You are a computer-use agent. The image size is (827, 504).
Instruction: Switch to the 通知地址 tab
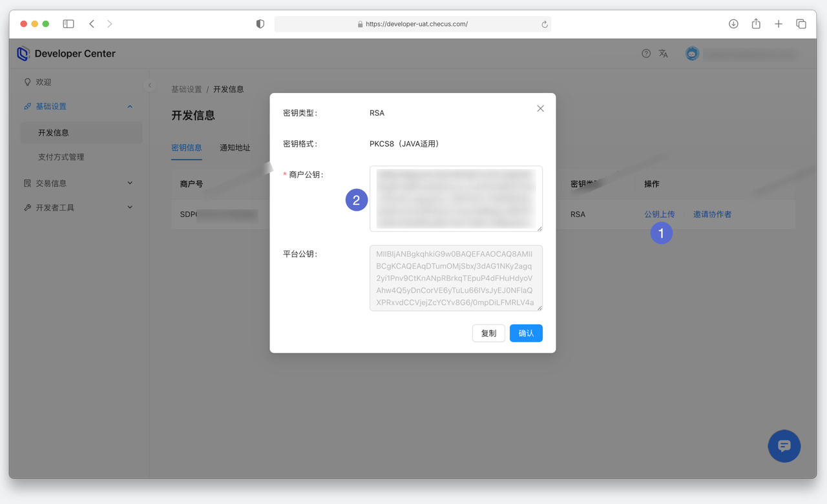[x=235, y=148]
